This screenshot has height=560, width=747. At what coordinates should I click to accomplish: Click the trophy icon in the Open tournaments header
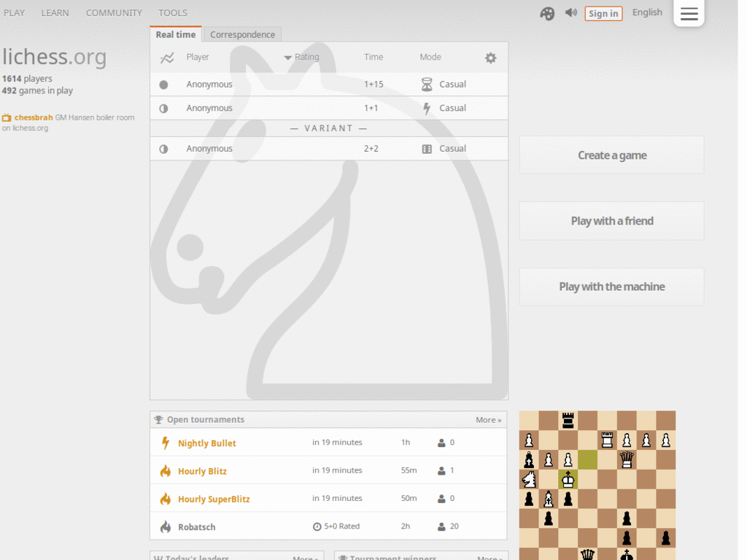click(158, 419)
